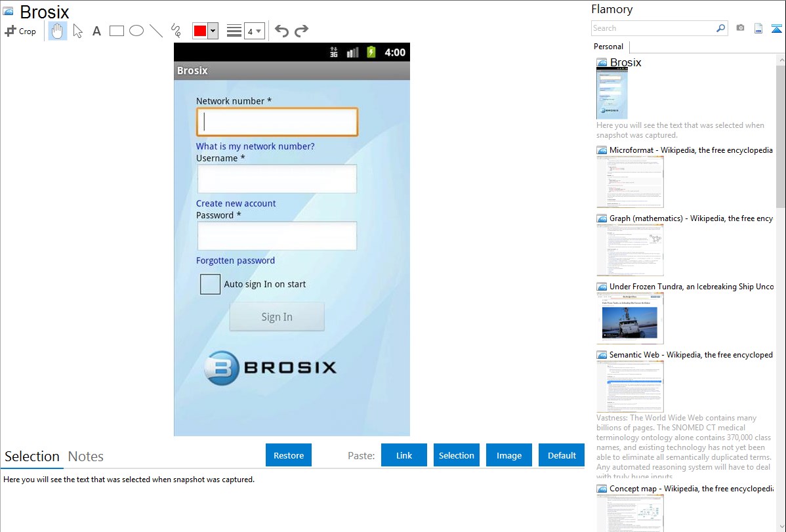Redo the last annotation

(301, 31)
